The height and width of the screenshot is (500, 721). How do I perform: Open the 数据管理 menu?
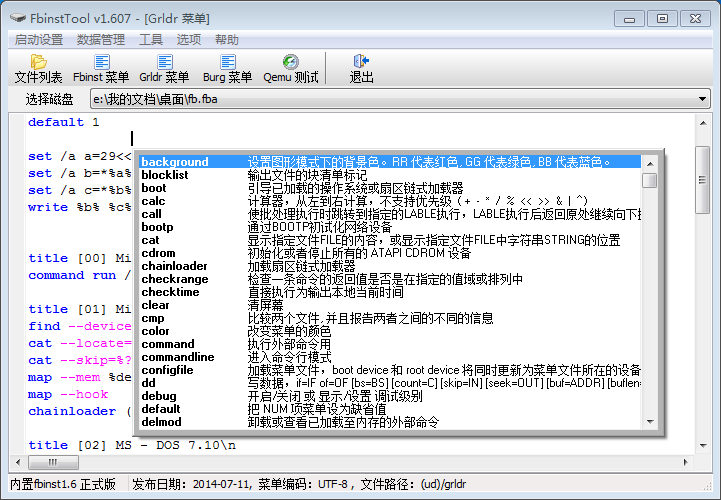pos(101,40)
